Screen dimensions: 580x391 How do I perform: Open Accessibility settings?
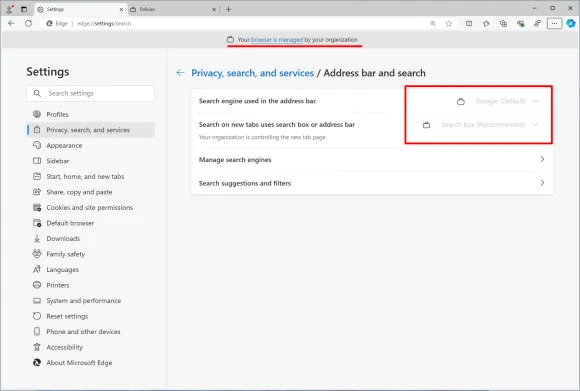point(90,347)
